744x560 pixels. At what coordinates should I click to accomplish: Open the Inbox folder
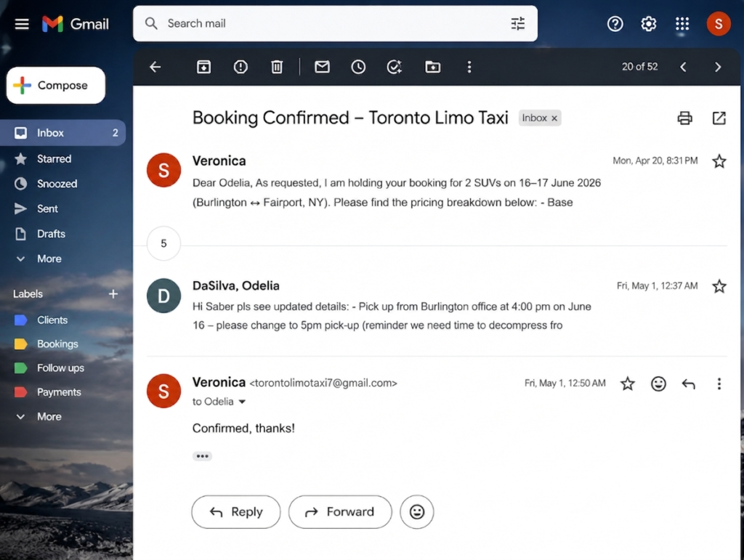click(x=62, y=133)
